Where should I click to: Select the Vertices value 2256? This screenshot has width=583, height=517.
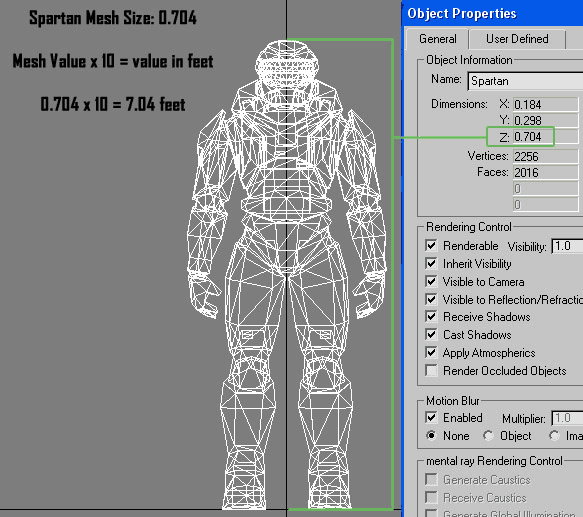click(545, 157)
